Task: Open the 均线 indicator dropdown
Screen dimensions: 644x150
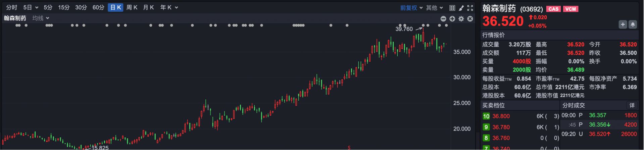Action: coord(41,18)
